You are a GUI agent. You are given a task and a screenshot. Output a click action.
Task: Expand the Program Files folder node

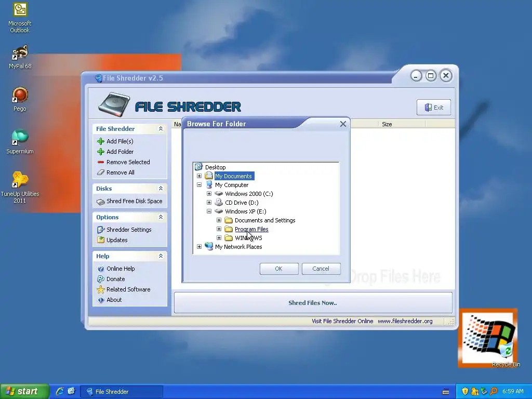click(x=219, y=229)
